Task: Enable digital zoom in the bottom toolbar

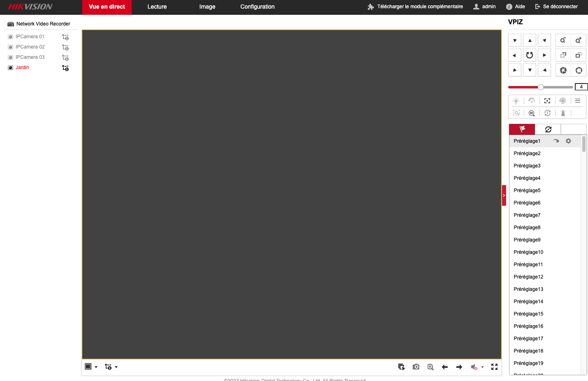Action: coord(430,367)
